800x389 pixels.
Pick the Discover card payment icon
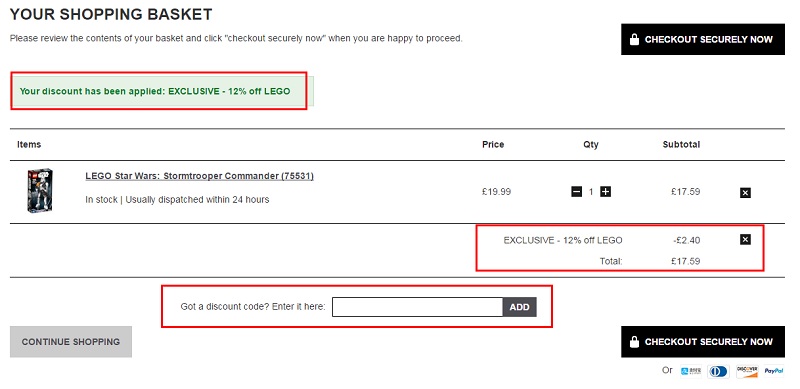(747, 371)
